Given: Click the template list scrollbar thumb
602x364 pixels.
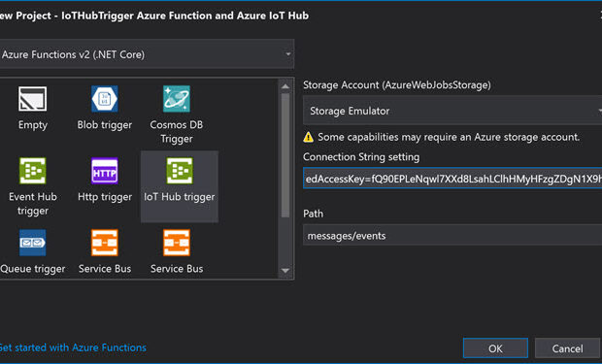Looking at the screenshot, I should pos(285,155).
